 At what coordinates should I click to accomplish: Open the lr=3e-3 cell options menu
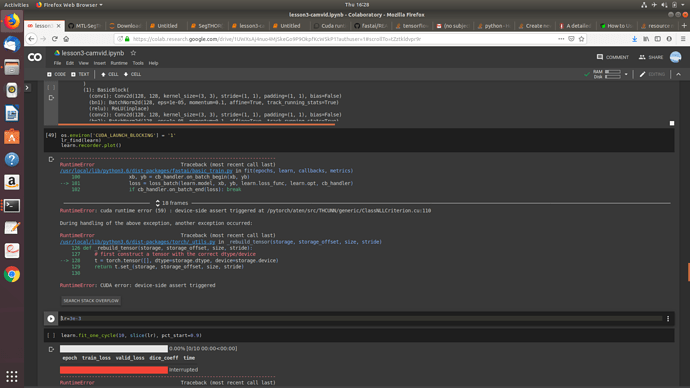(x=668, y=318)
